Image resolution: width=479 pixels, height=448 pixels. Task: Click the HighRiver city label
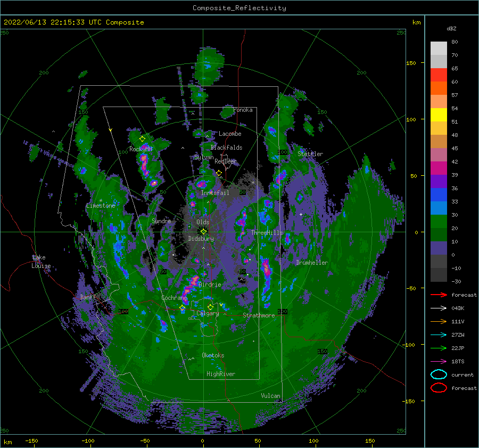pyautogui.click(x=221, y=374)
